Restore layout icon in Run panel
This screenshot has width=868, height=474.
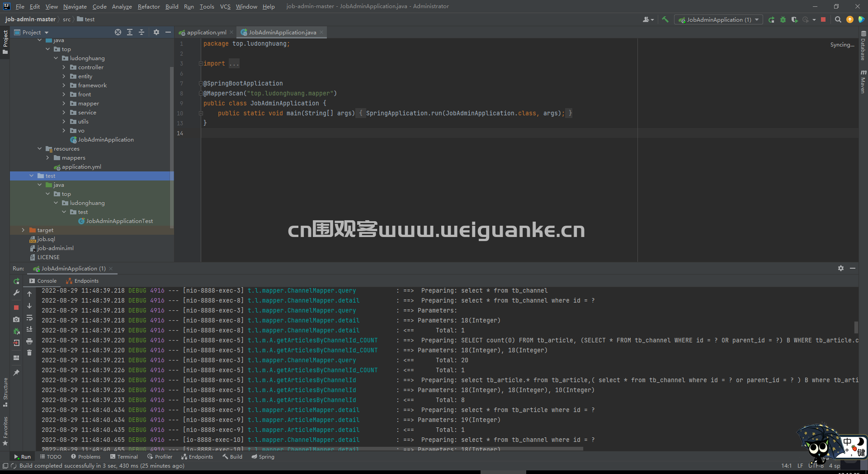coord(16,358)
